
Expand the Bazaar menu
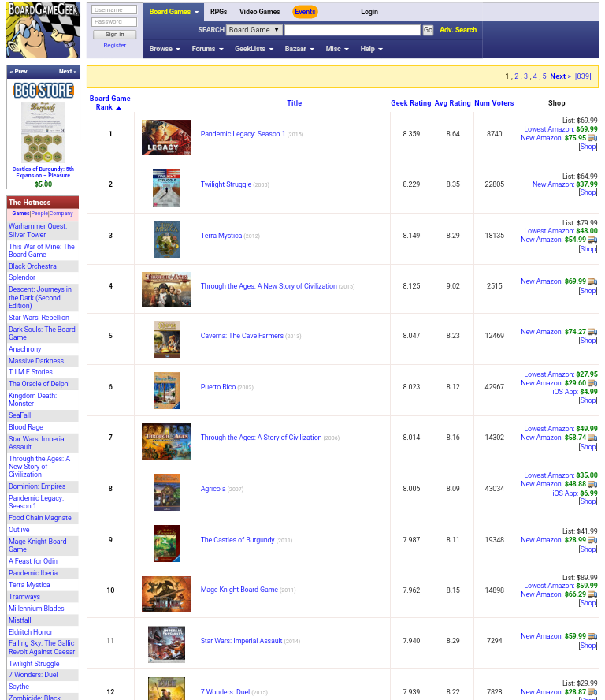click(299, 49)
